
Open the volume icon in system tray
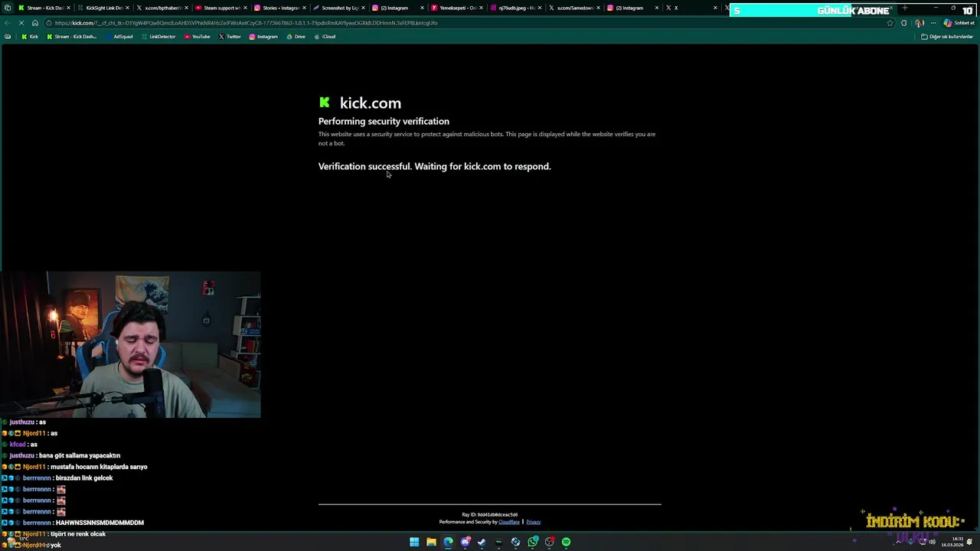click(x=932, y=542)
